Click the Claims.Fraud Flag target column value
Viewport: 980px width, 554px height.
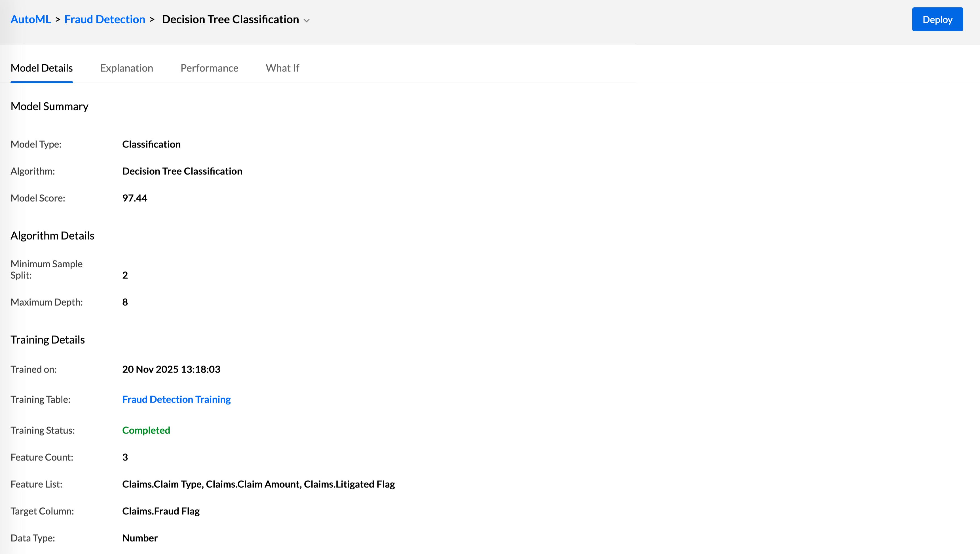click(160, 511)
